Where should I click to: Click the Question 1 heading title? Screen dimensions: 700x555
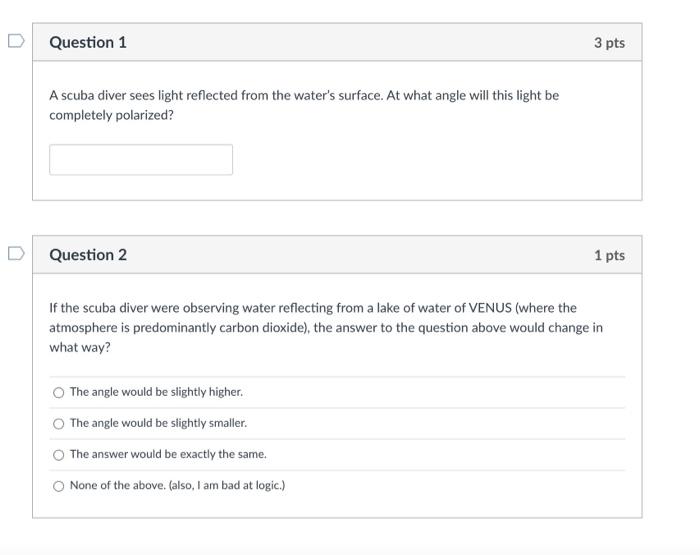(88, 42)
